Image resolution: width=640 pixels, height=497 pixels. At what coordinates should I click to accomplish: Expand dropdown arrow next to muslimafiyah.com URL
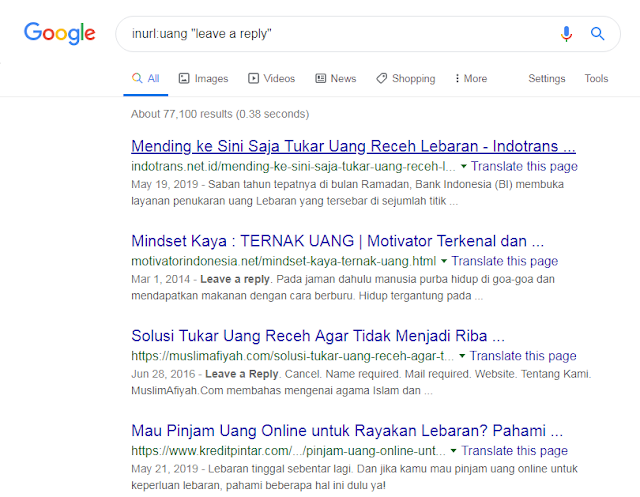[x=462, y=356]
